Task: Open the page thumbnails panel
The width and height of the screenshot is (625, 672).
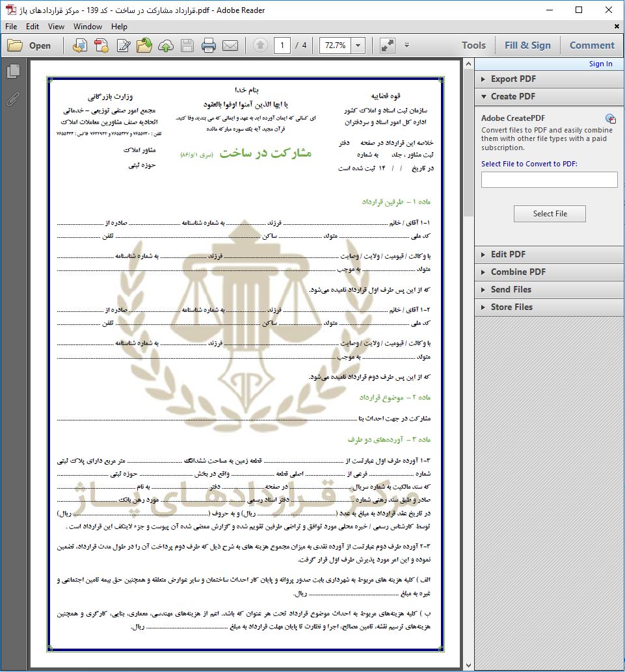Action: (13, 71)
